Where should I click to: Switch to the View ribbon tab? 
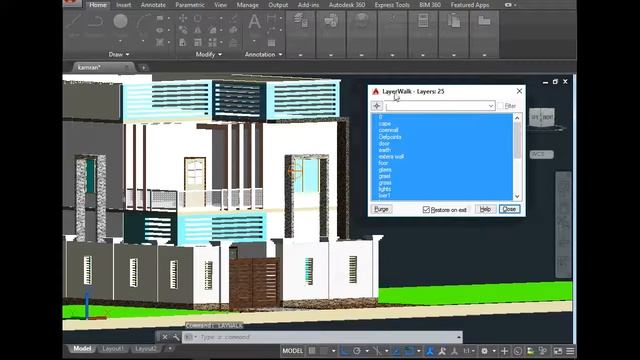(x=220, y=5)
